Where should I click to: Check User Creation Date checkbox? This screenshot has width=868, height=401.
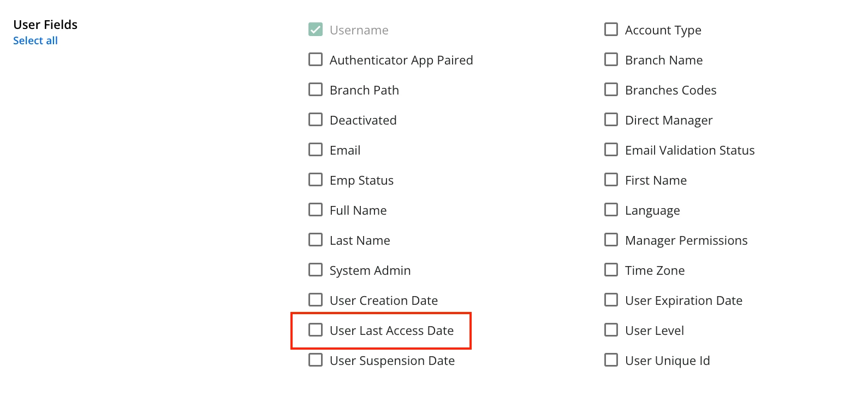pos(316,300)
